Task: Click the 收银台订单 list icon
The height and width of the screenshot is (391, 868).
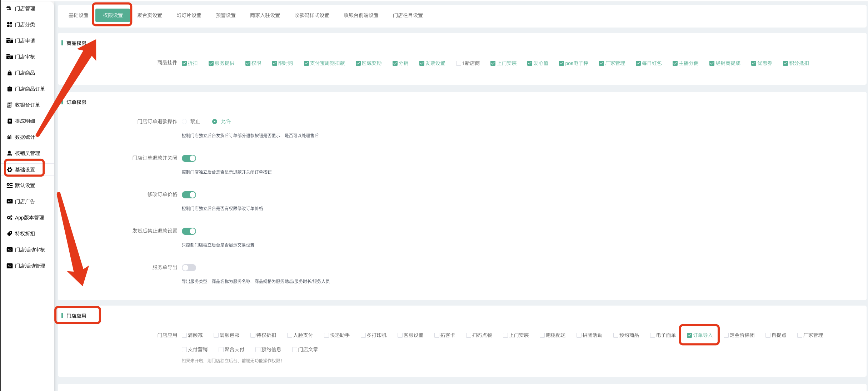Action: click(x=10, y=105)
